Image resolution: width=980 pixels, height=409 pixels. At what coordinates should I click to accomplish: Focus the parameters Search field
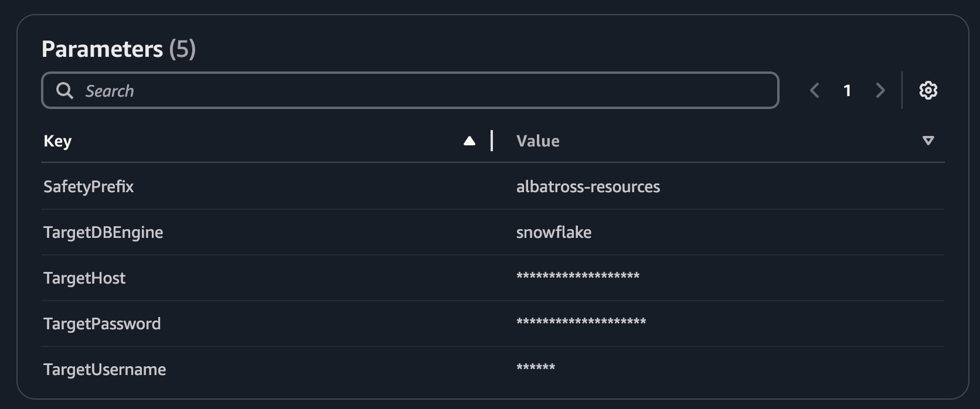click(410, 90)
